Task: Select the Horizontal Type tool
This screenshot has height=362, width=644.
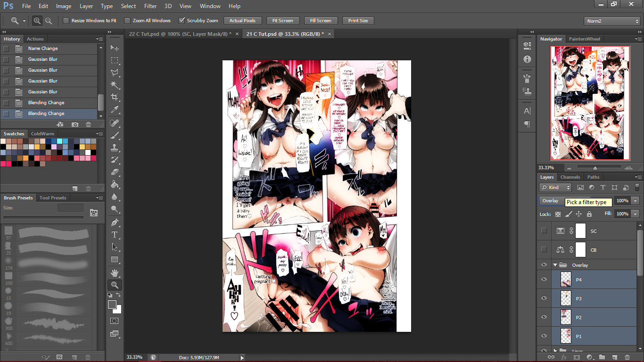Action: tap(115, 235)
